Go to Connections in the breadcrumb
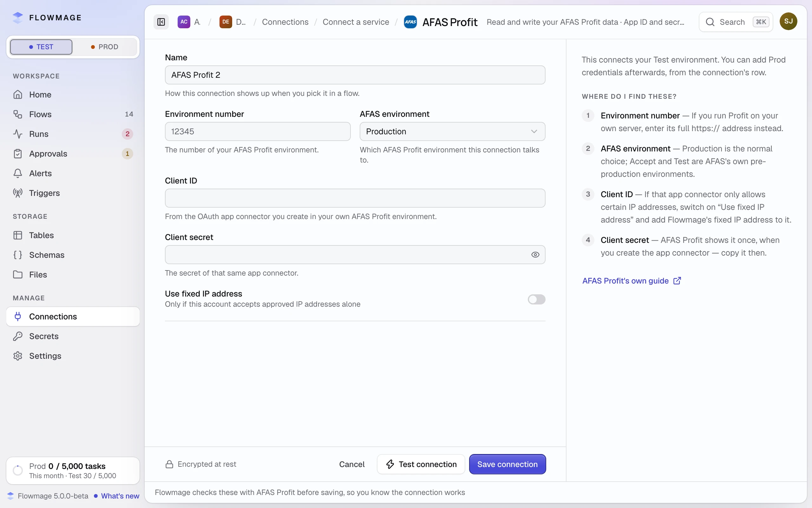Screen dimensions: 812x508 [x=285, y=22]
